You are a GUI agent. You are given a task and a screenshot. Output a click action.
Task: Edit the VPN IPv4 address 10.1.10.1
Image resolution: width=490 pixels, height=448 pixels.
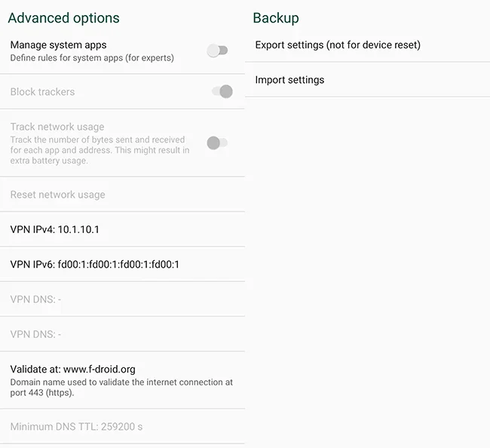click(x=54, y=229)
